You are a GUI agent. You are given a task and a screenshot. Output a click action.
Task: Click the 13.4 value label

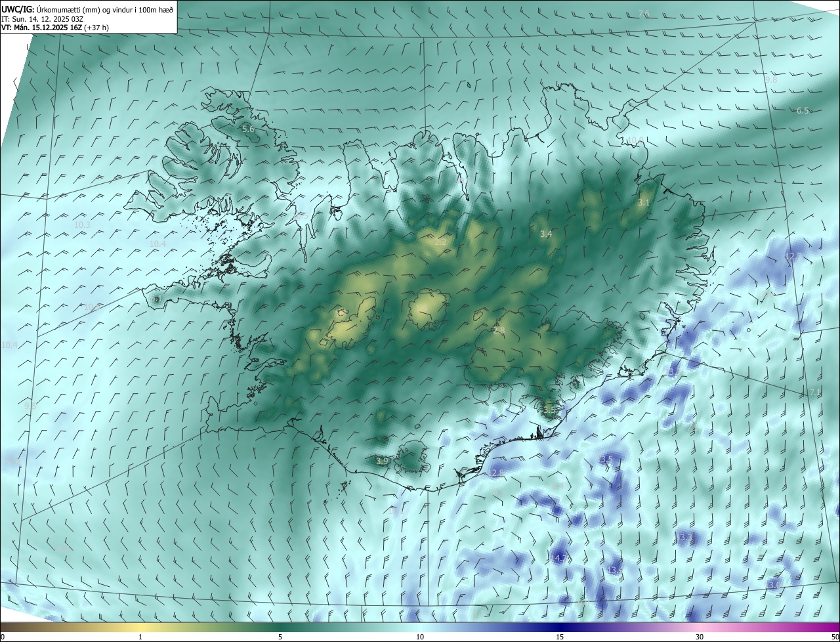[x=614, y=570]
